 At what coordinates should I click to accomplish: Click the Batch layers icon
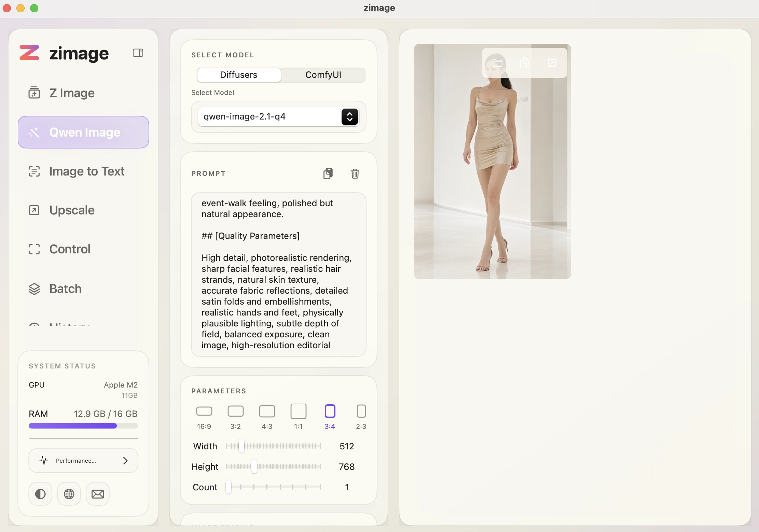pyautogui.click(x=34, y=289)
